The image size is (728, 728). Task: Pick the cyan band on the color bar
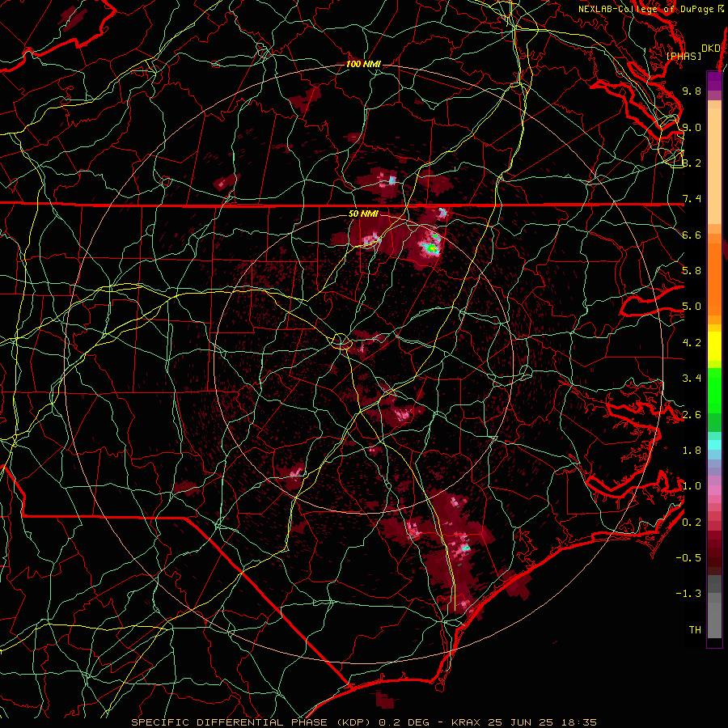(x=714, y=445)
